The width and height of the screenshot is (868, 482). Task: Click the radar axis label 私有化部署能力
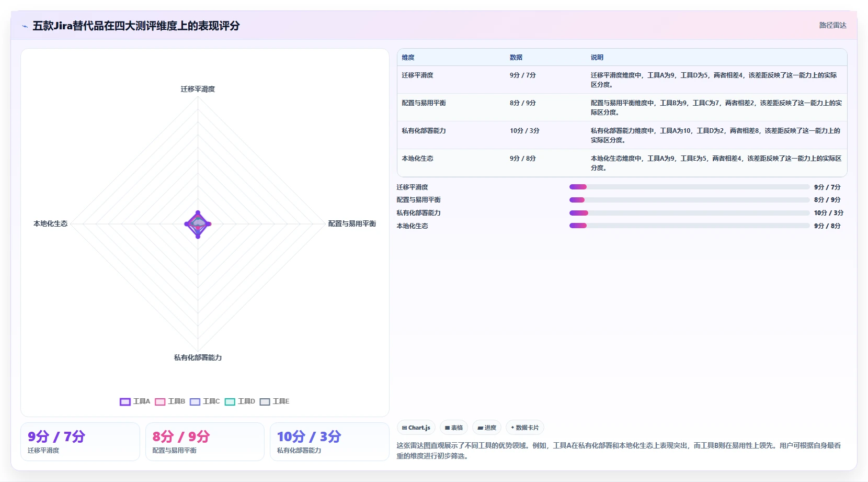click(198, 357)
